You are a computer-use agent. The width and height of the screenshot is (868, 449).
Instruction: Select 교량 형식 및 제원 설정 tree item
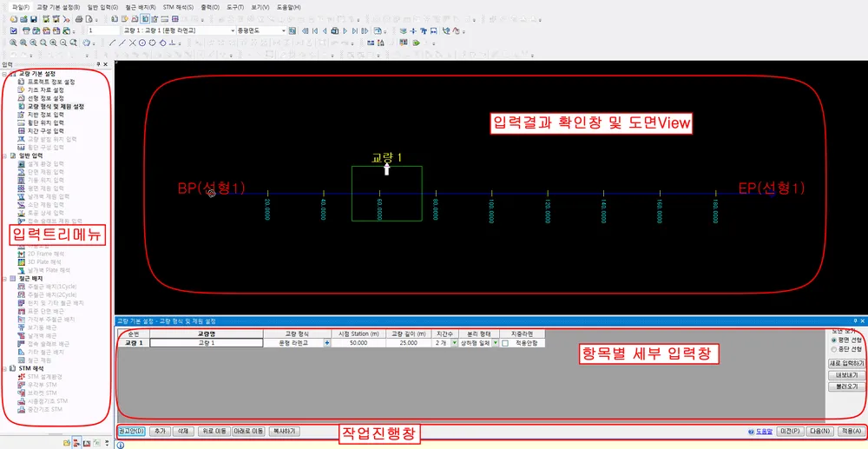point(56,106)
